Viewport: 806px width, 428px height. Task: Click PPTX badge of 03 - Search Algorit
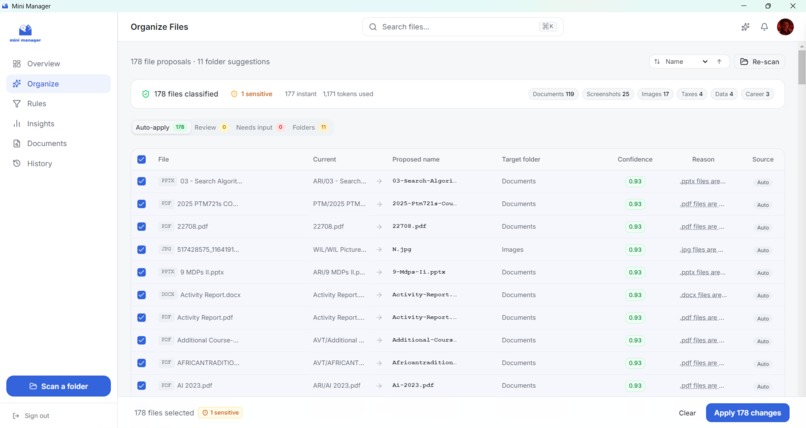click(x=168, y=181)
